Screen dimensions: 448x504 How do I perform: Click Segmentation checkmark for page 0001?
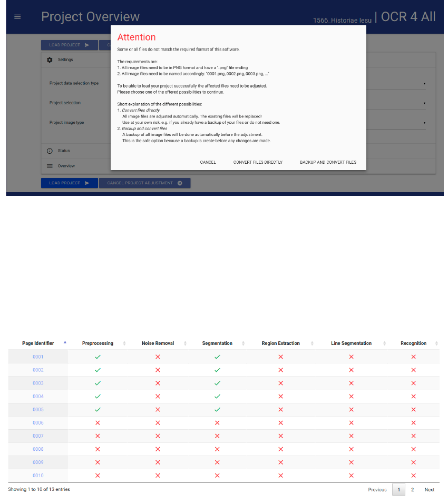(x=217, y=357)
